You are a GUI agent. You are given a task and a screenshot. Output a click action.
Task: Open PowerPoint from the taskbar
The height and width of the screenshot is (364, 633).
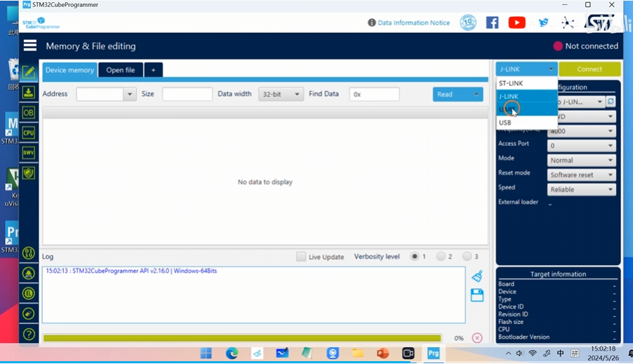pyautogui.click(x=382, y=353)
